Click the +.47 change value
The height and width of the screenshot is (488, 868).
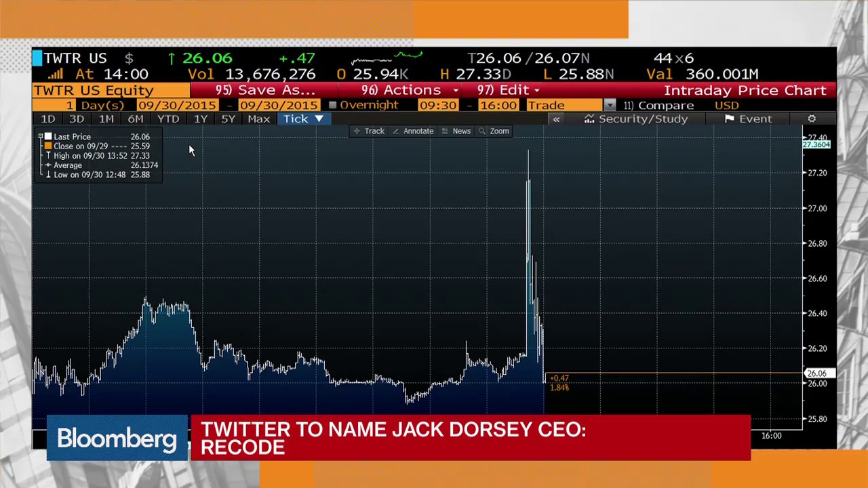(296, 58)
